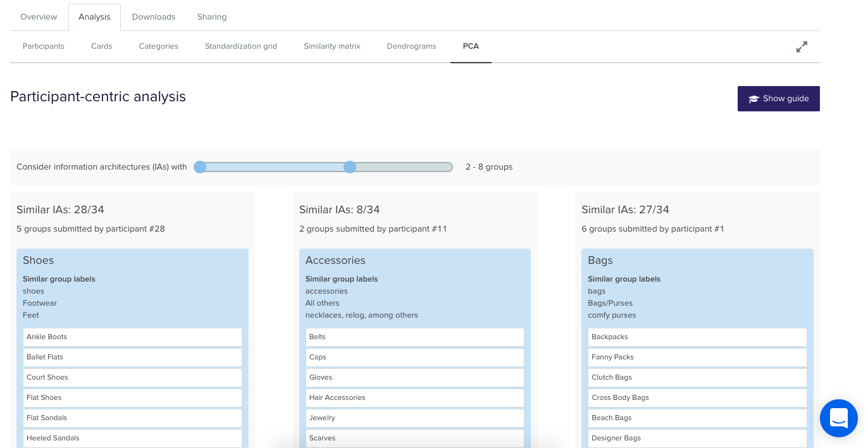
Task: Select the Backpacks card
Action: [698, 337]
